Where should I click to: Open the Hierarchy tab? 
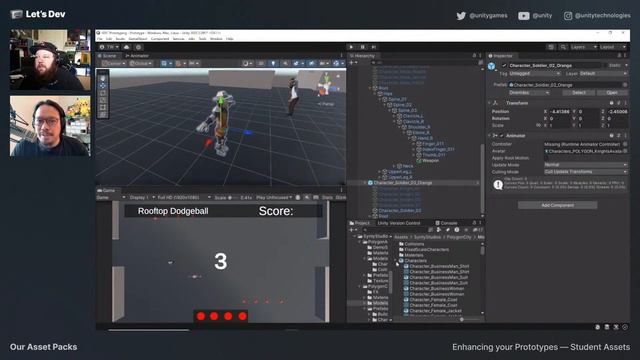(x=362, y=56)
